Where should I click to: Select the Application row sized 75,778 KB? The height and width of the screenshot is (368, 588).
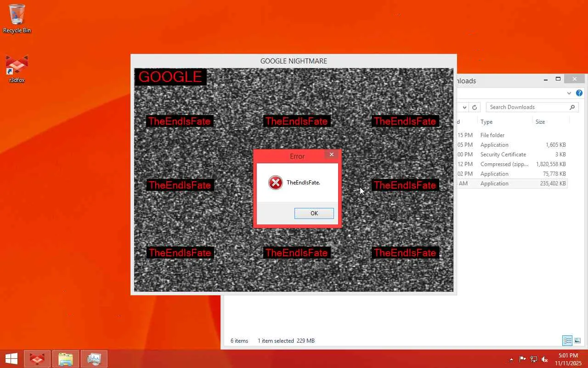click(511, 174)
